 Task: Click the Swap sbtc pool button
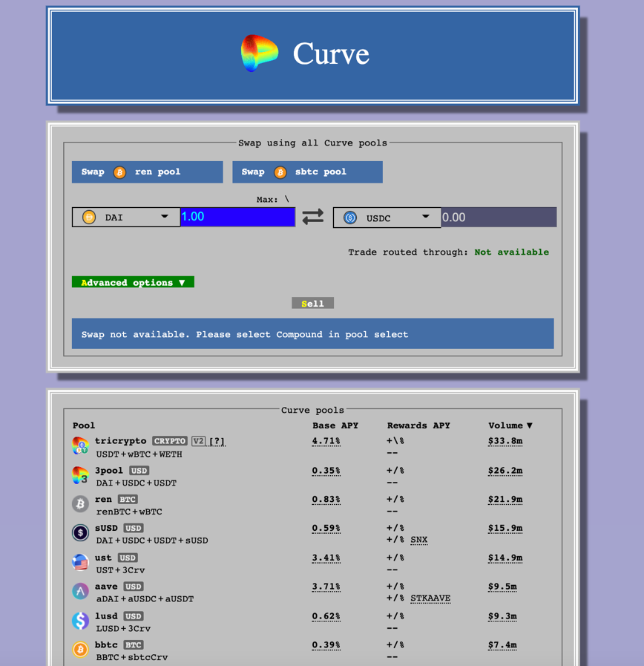pos(307,172)
